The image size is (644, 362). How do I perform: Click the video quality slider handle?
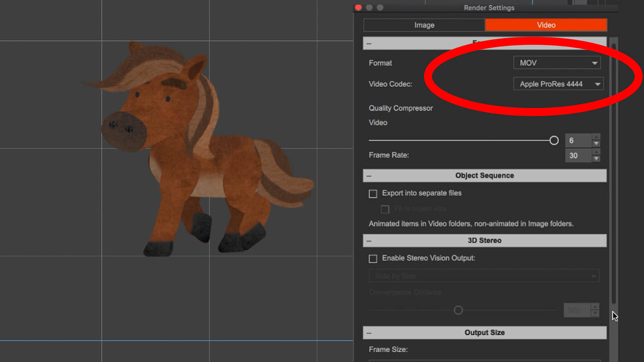[554, 141]
